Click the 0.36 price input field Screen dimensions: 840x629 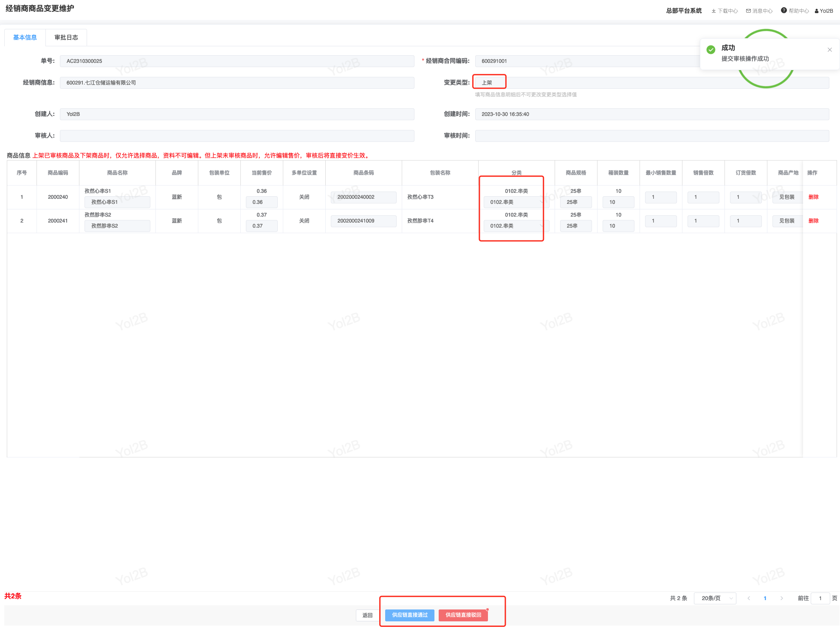pyautogui.click(x=262, y=202)
